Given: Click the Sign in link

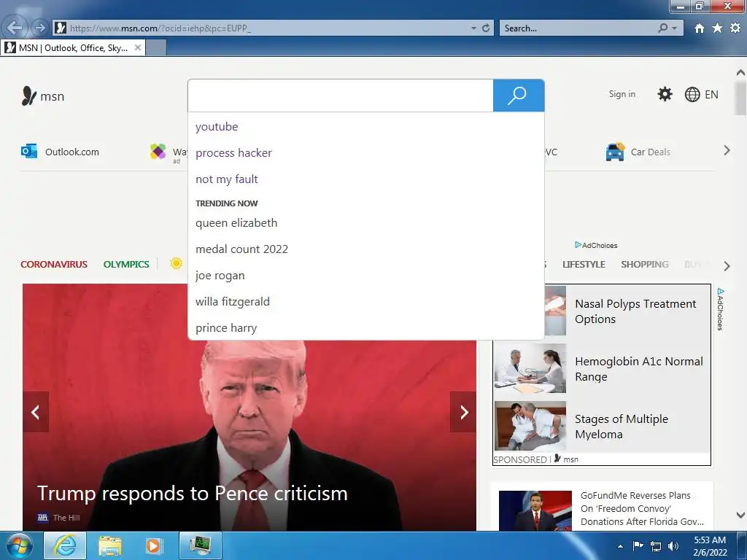Looking at the screenshot, I should 622,94.
